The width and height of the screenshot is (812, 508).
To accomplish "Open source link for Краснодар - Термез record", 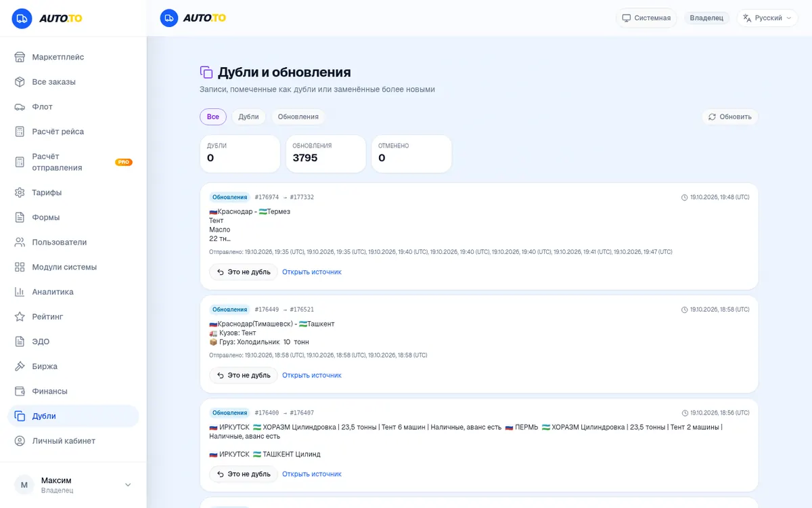I will point(312,272).
